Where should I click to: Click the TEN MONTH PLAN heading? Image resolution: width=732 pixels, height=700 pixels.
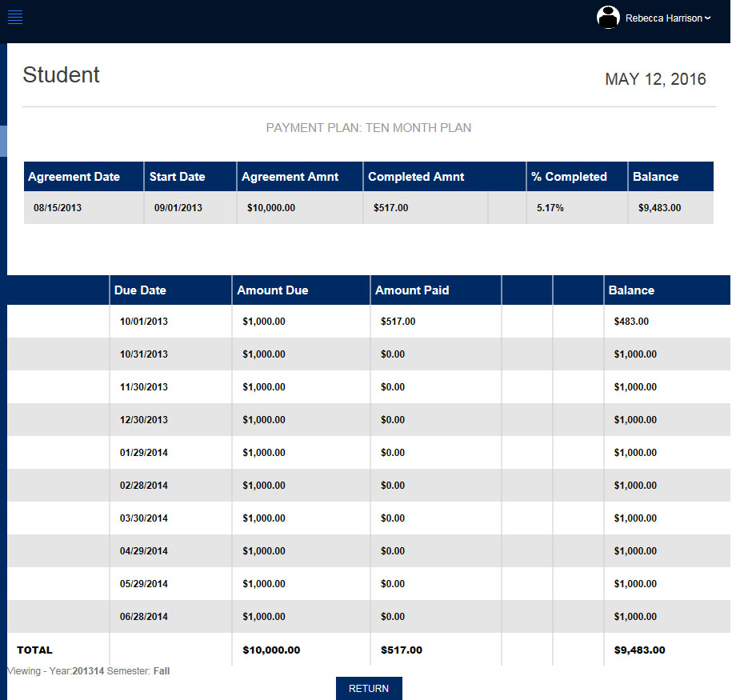[x=369, y=127]
